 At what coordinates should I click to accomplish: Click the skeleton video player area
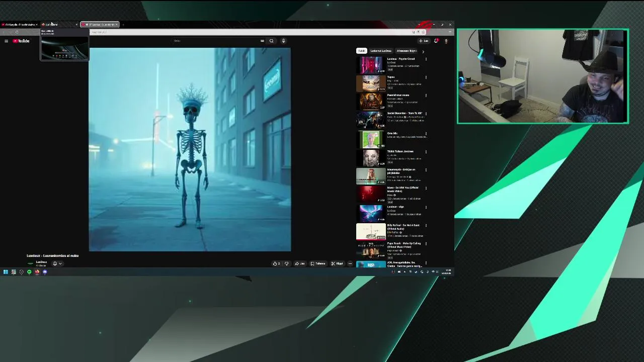click(x=190, y=149)
